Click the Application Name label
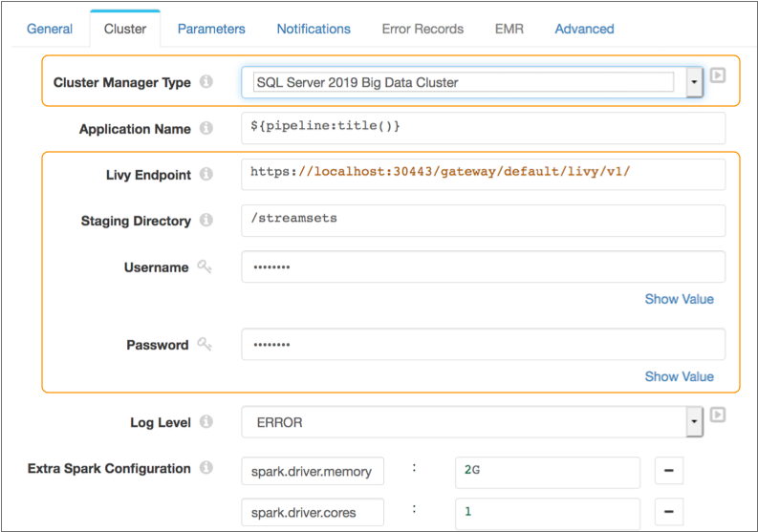Viewport: 758px width, 532px height. (135, 129)
